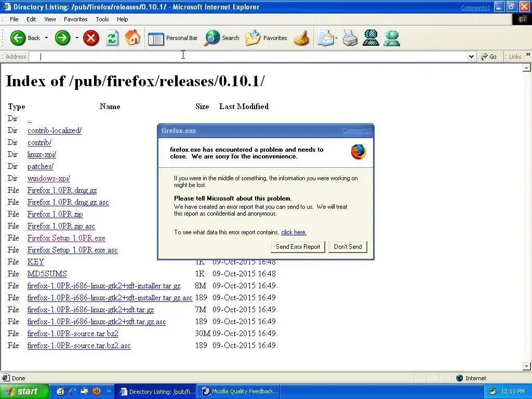Click the computer-screen person toolbar icon
Viewport: 532px width, 399px height.
371,37
